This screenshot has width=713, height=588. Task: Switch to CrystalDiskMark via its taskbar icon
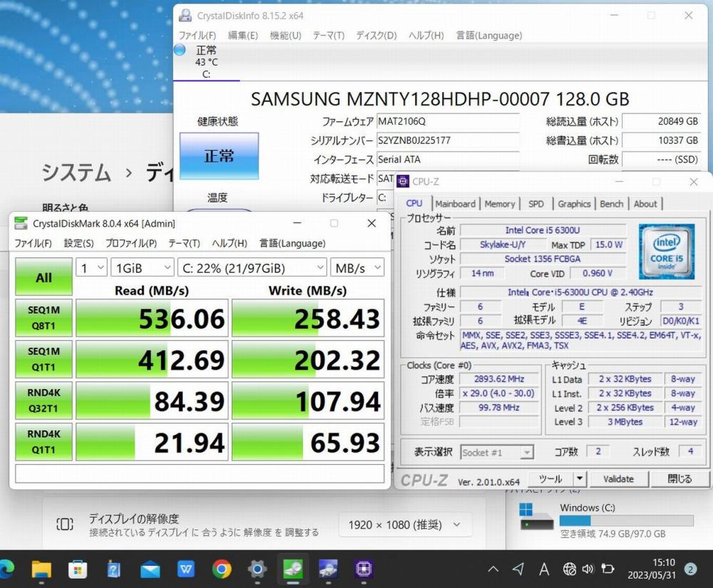click(x=293, y=569)
